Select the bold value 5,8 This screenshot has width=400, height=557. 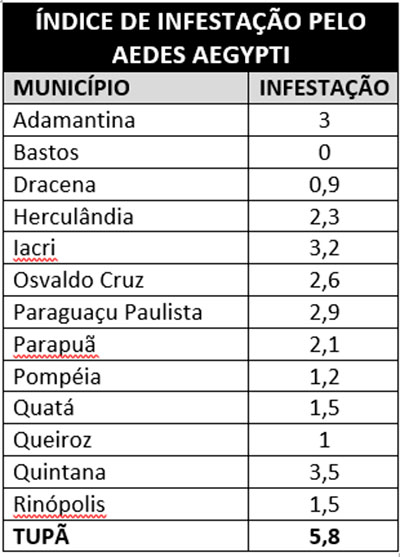[324, 537]
